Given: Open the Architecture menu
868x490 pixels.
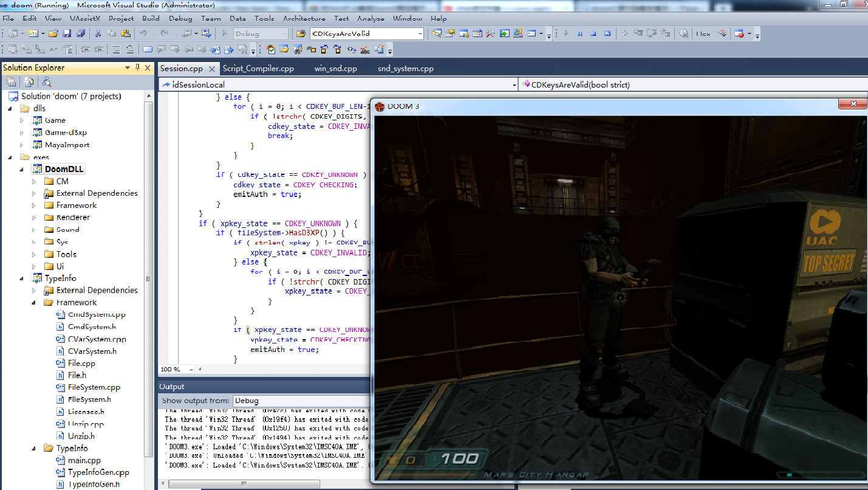Looking at the screenshot, I should tap(304, 18).
